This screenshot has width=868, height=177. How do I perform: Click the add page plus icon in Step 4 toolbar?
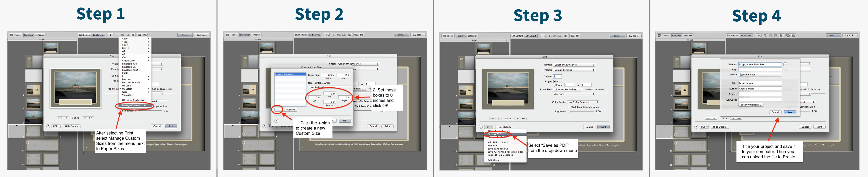coord(759,35)
